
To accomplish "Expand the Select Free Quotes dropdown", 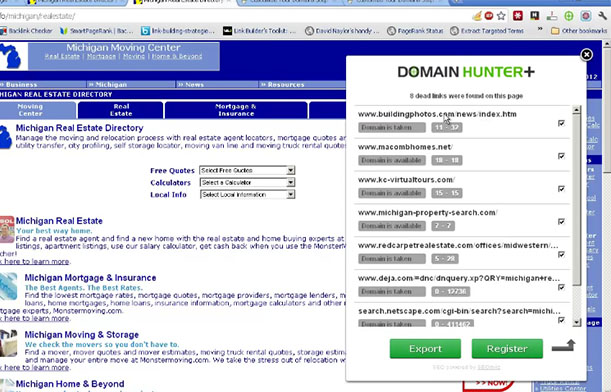I will [x=247, y=170].
